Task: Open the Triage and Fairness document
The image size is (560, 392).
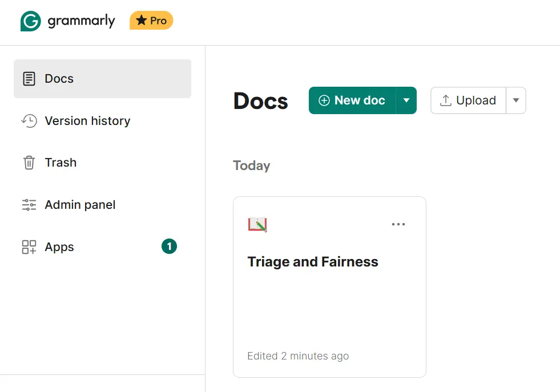Action: tap(313, 262)
